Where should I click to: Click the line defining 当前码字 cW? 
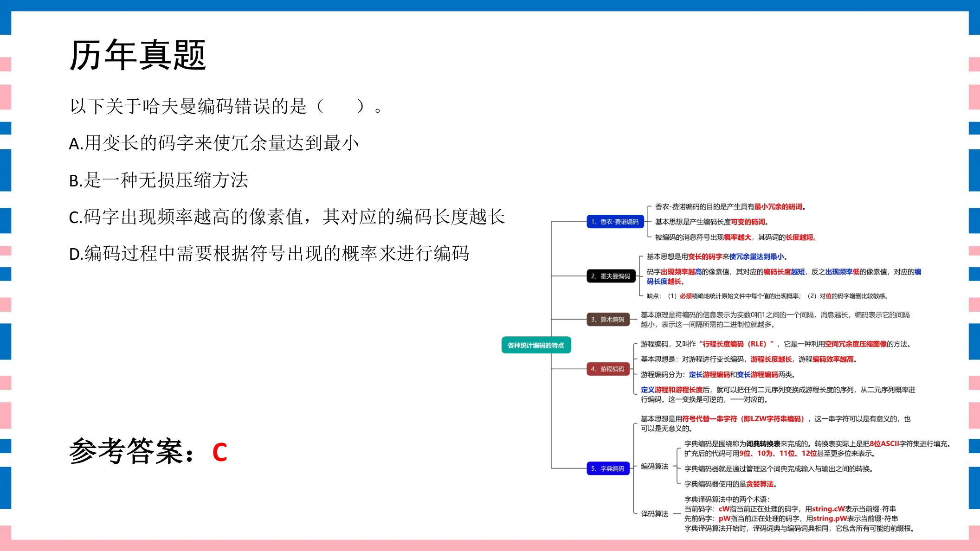coord(790,509)
